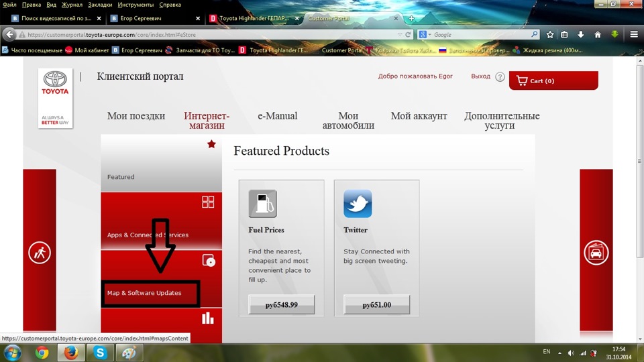The width and height of the screenshot is (644, 362).
Task: Open the downloads arrow icon
Action: tap(580, 34)
